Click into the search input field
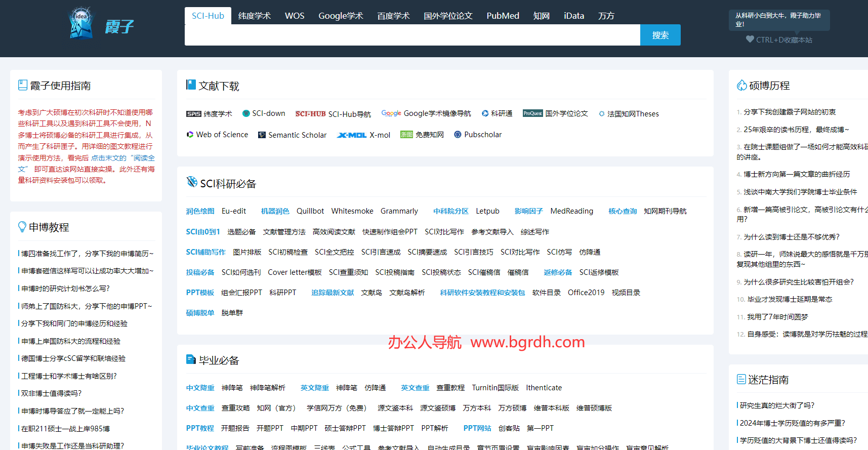 pos(412,35)
